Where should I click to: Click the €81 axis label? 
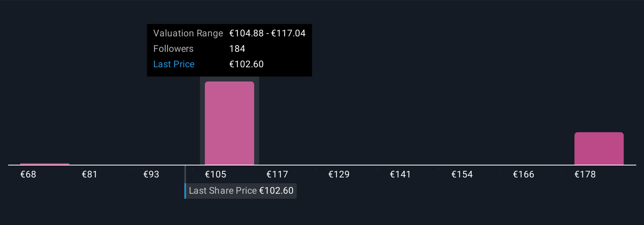coord(89,174)
